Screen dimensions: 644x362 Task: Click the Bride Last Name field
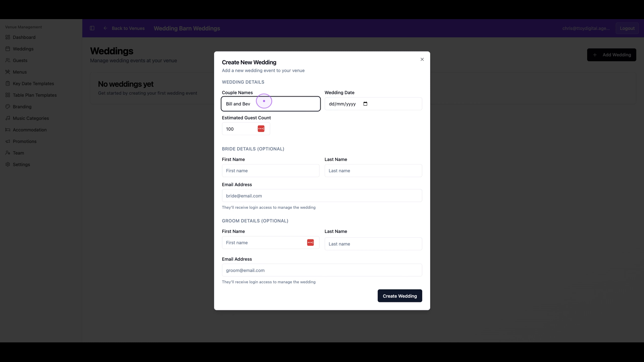coord(373,171)
